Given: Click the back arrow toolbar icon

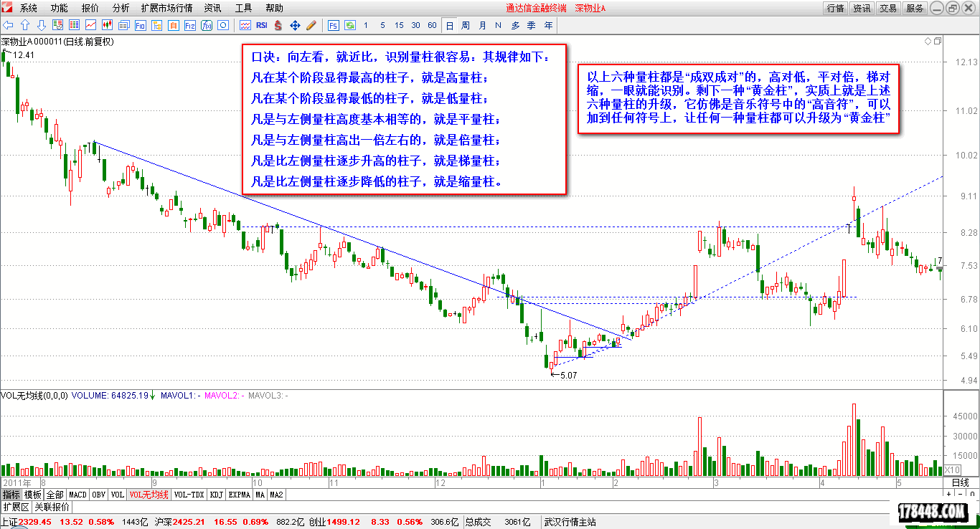Looking at the screenshot, I should [x=8, y=25].
